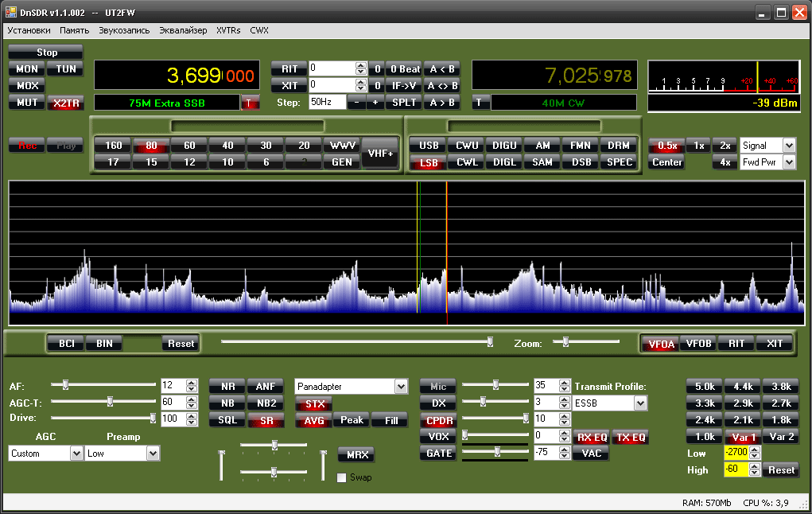Set the 2.4k filter bandwidth

[705, 419]
